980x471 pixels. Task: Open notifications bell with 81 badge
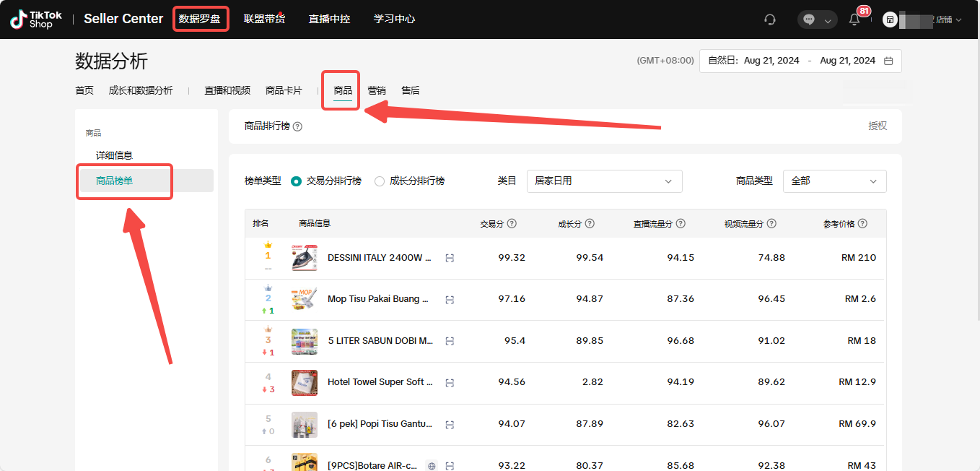[854, 20]
